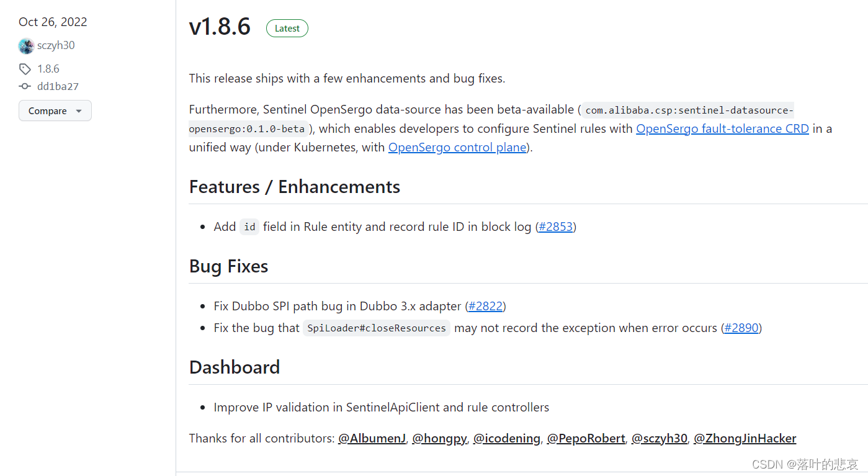868x476 pixels.
Task: Open OpenSergo control plane link
Action: [457, 148]
